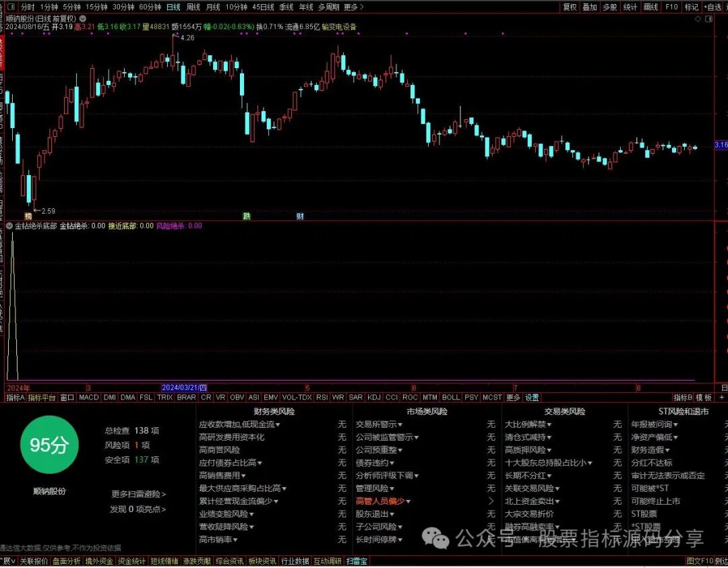Switch to 月线 monthly chart
Image resolution: width=728 pixels, height=568 pixels.
coord(213,7)
